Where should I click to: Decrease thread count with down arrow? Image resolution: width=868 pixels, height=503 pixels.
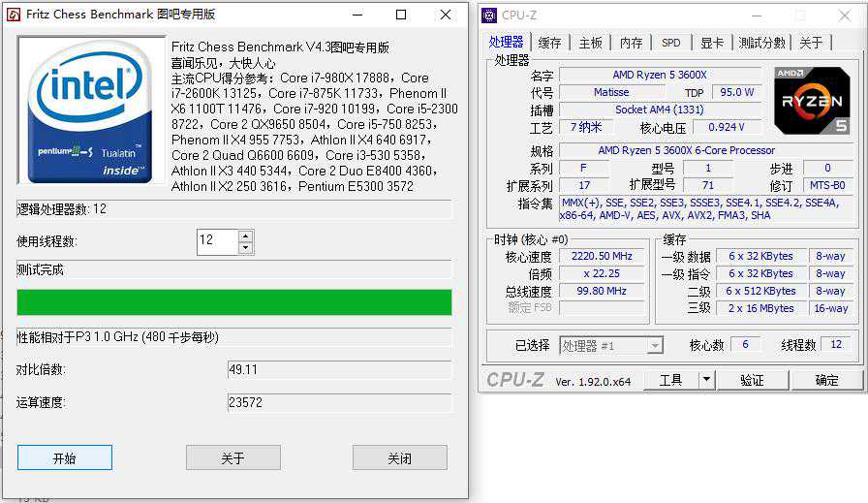246,248
